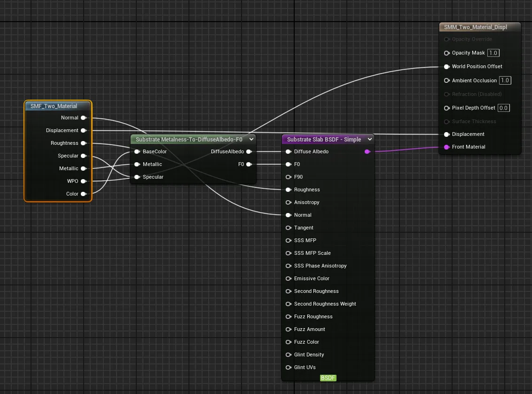Click the Second Roughness Weight input pin
This screenshot has width=532, height=394.
[x=289, y=304]
